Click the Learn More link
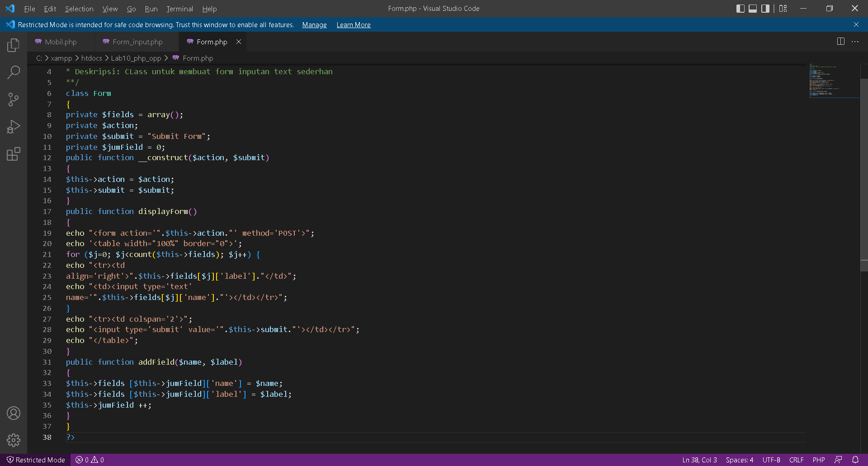Viewport: 868px width, 466px height. 354,25
